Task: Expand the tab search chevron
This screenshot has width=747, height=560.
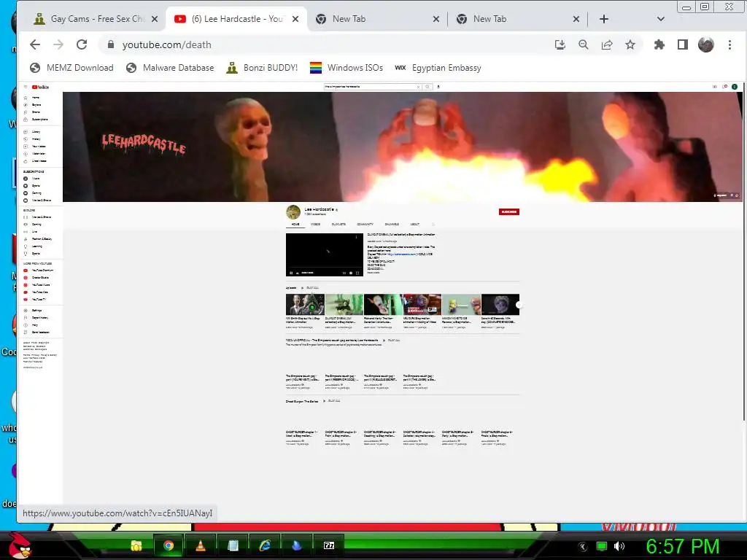Action: pos(661,19)
